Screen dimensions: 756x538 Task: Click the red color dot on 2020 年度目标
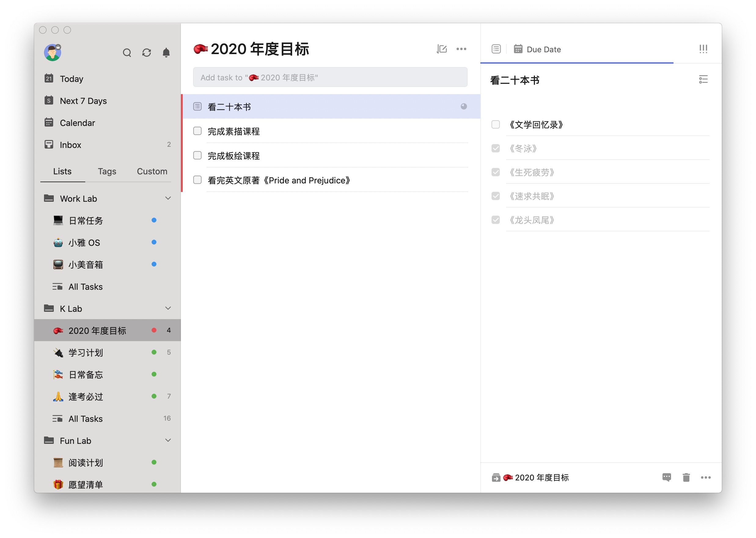(154, 330)
